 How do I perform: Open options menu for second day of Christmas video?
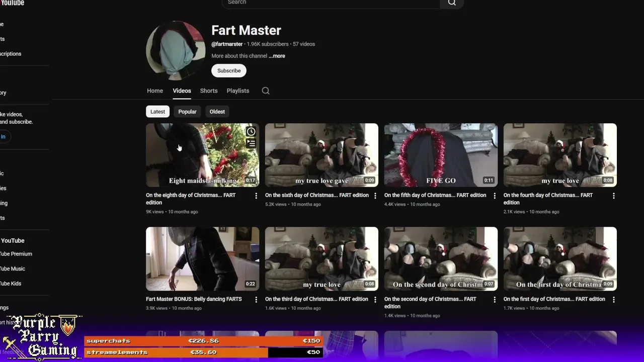point(494,300)
